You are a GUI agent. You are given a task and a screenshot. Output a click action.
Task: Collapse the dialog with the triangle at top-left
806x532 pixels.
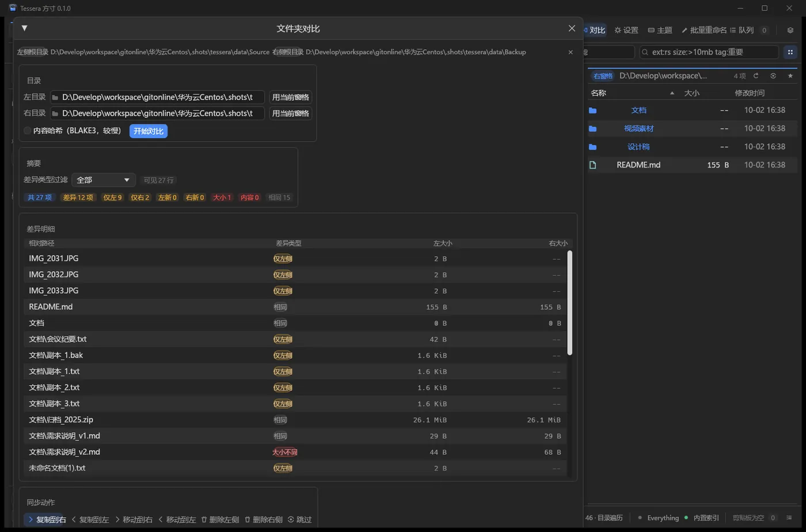pyautogui.click(x=24, y=28)
